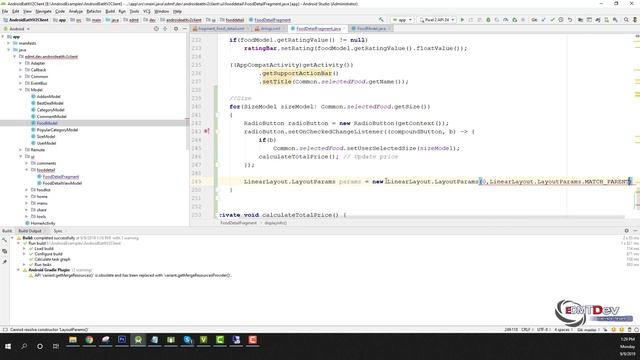Collapse the Model folder in project tree

point(21,90)
